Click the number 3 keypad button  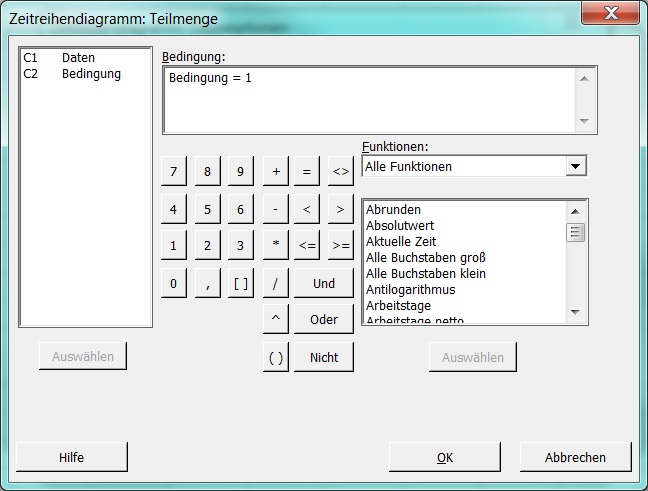coord(241,245)
